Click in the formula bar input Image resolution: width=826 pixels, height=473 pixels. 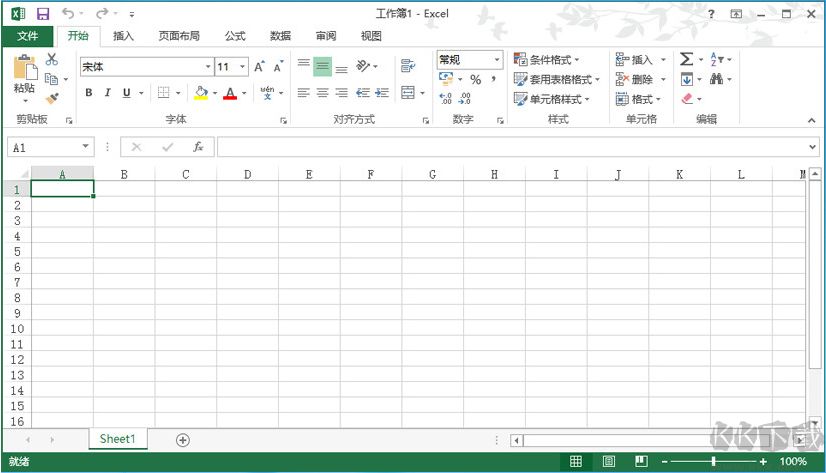(512, 147)
